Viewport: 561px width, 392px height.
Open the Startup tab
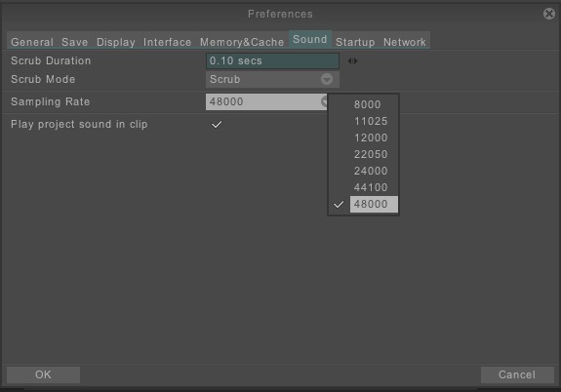tap(355, 42)
